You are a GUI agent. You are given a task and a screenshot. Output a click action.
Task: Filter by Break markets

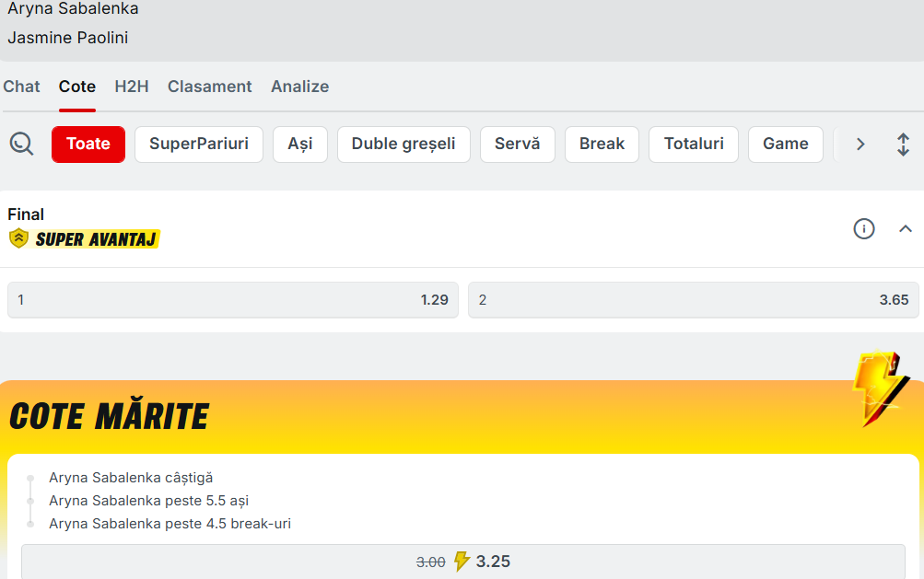point(602,144)
